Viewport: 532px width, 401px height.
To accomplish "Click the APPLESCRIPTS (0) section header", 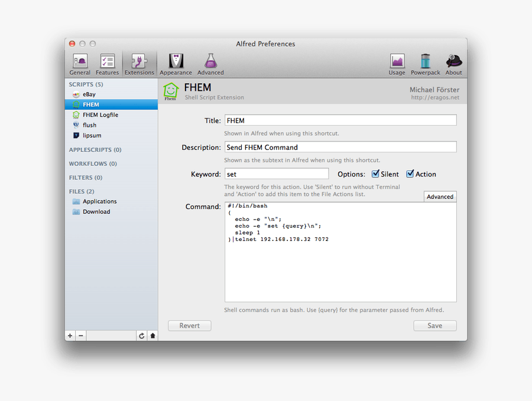I will pos(95,150).
